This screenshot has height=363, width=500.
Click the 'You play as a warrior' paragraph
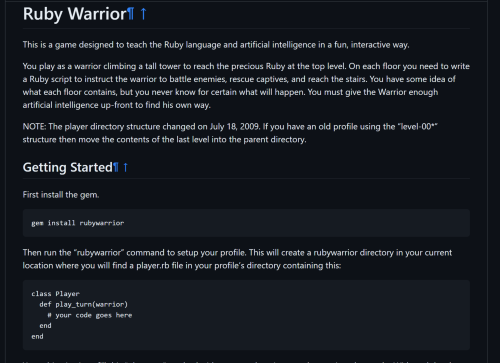[x=246, y=85]
